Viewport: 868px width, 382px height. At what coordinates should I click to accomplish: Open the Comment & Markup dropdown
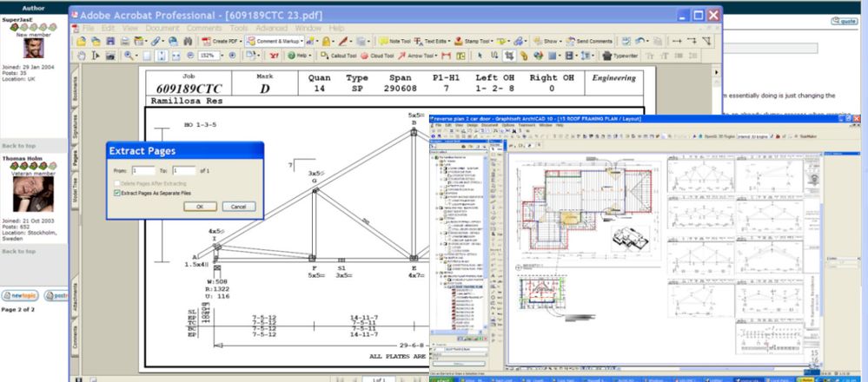click(x=301, y=42)
